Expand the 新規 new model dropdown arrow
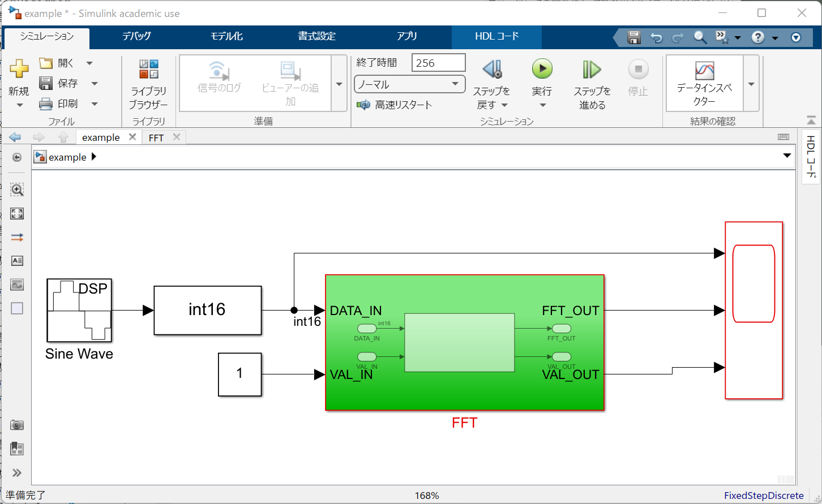Screen dimensions: 822x504 point(19,105)
